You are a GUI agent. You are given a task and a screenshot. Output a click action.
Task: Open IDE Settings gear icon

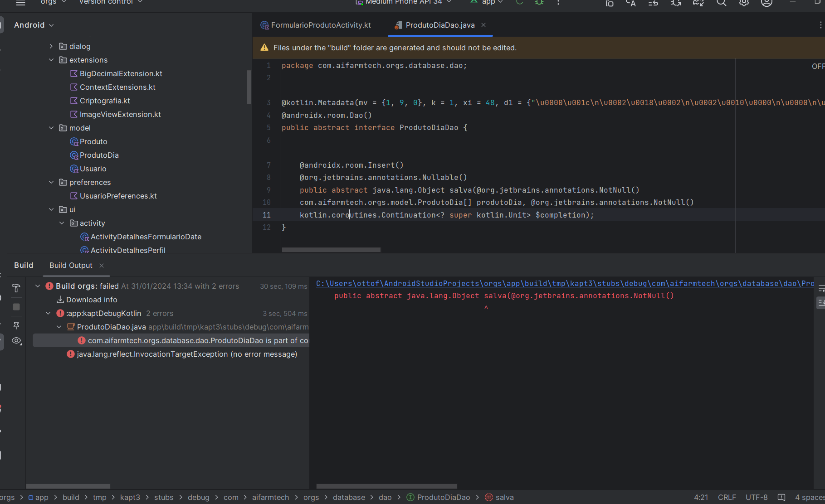(744, 3)
